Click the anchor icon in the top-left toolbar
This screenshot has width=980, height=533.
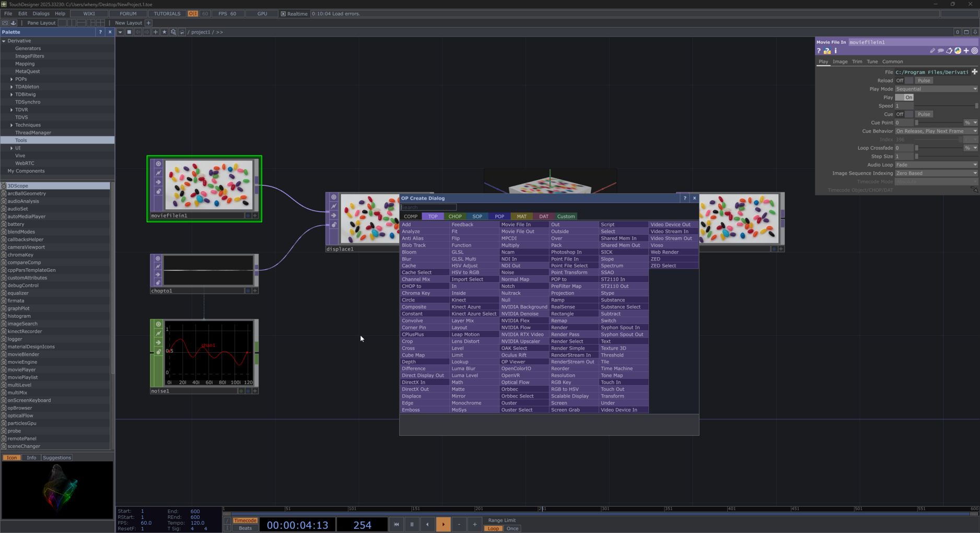click(14, 23)
